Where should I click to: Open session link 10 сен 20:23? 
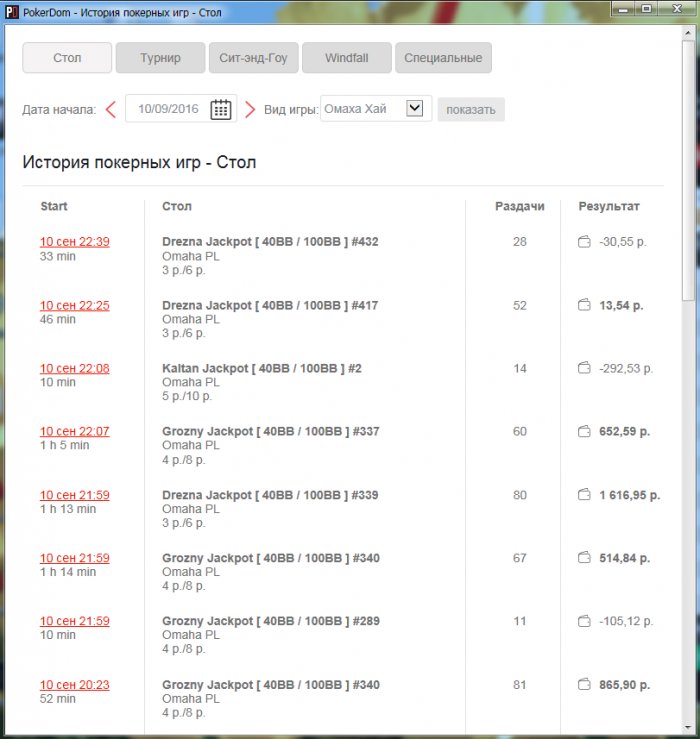74,685
